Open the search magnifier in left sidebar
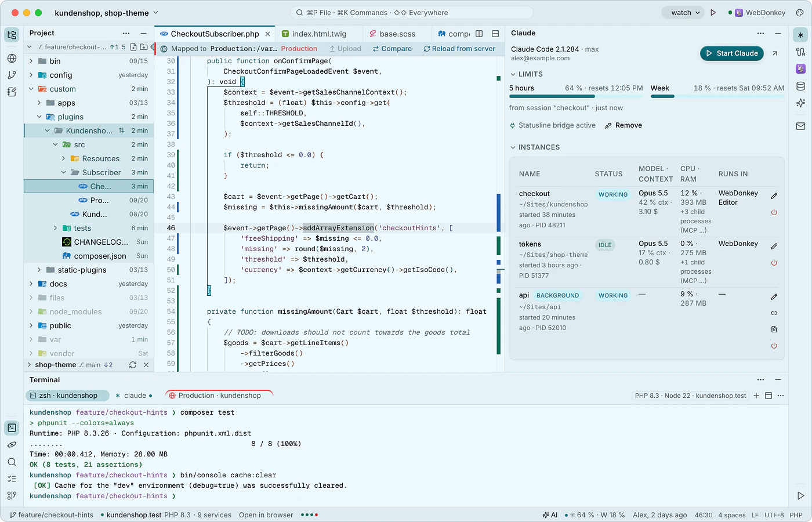Viewport: 812px width, 522px height. [x=12, y=462]
